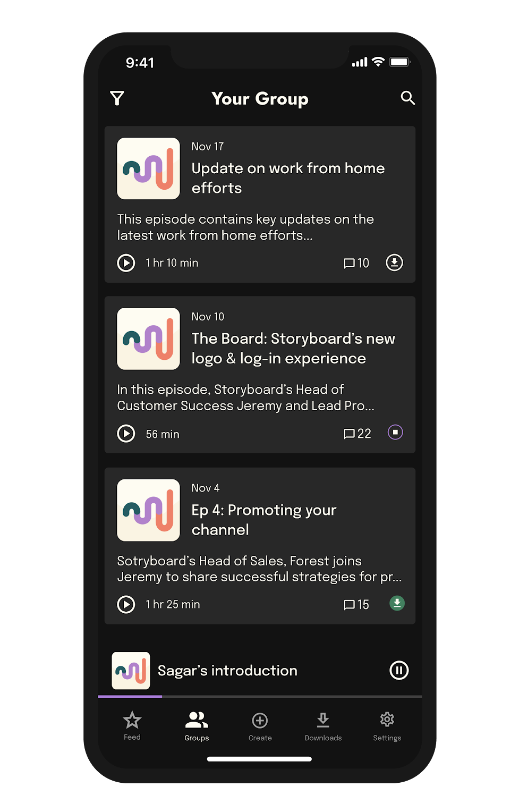Open the Create tab

pos(260,726)
